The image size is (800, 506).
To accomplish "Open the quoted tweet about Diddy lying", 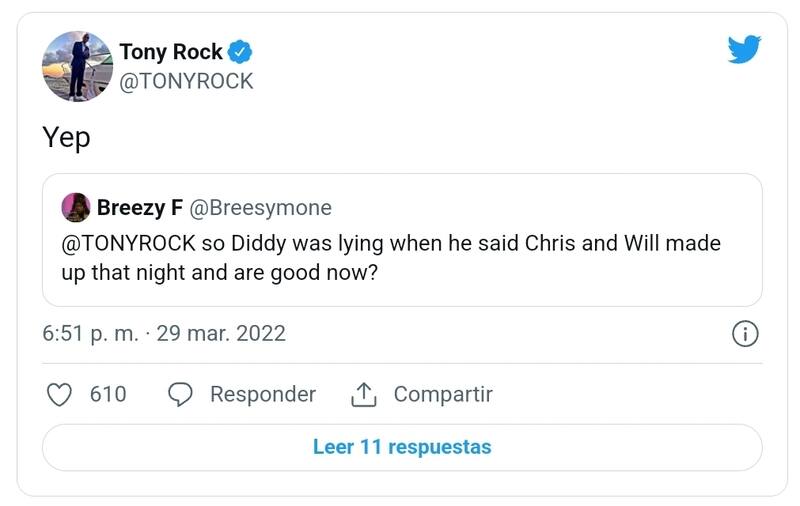I will pyautogui.click(x=402, y=258).
